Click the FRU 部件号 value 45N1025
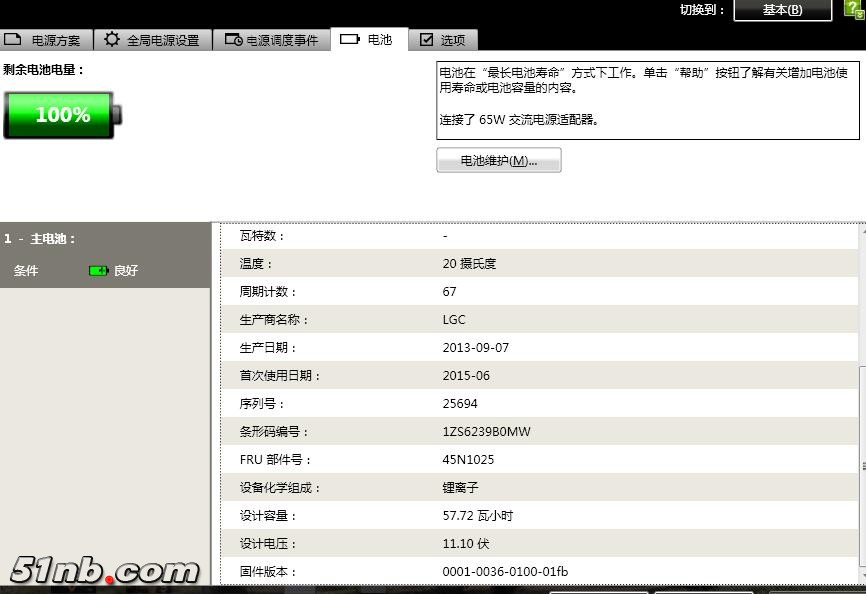 point(468,460)
